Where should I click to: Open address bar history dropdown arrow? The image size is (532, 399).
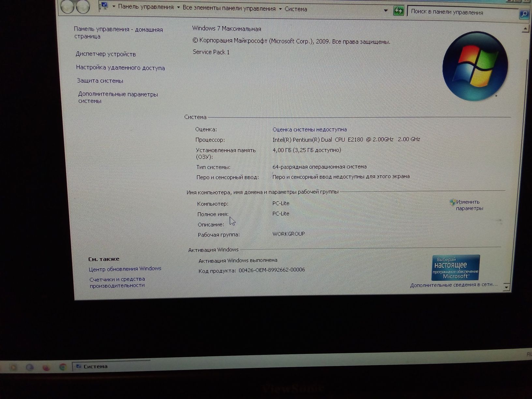point(386,11)
